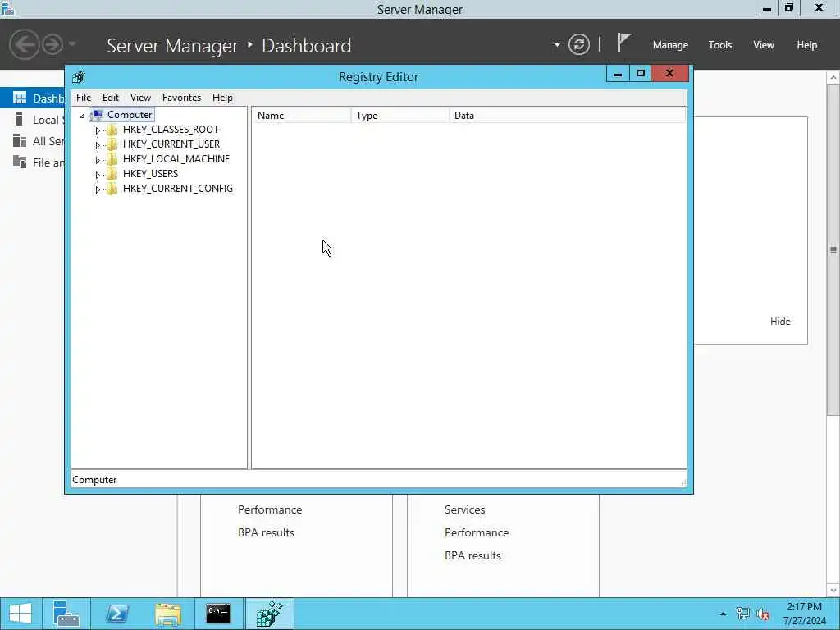This screenshot has width=840, height=630.
Task: Select File and Storage Services icon
Action: (x=20, y=162)
